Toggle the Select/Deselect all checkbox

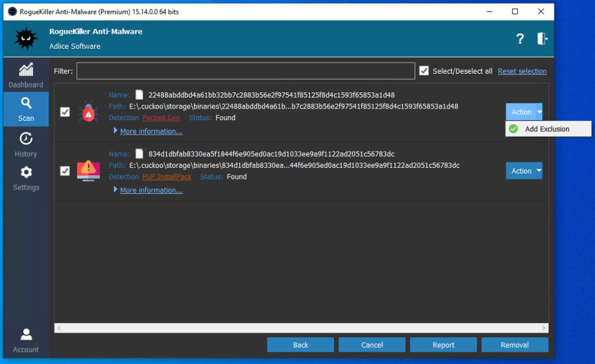(x=424, y=71)
